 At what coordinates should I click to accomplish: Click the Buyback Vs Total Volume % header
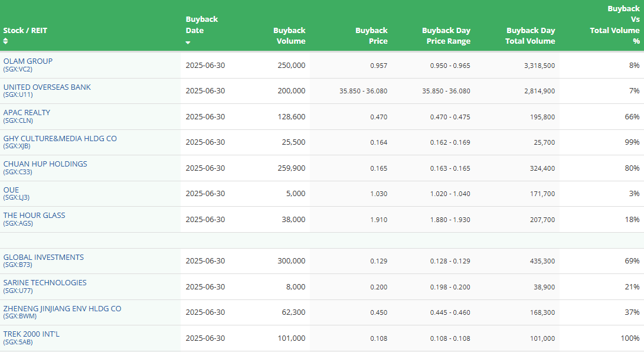(x=615, y=25)
